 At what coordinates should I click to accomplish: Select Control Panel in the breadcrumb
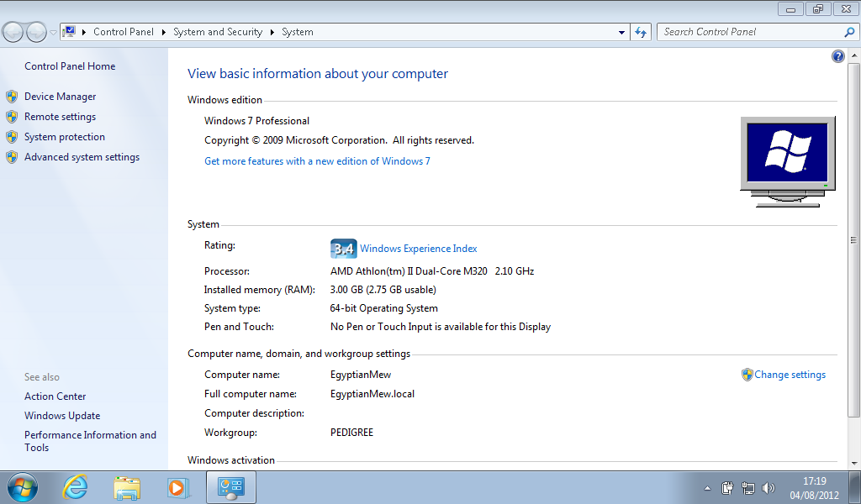pyautogui.click(x=124, y=32)
